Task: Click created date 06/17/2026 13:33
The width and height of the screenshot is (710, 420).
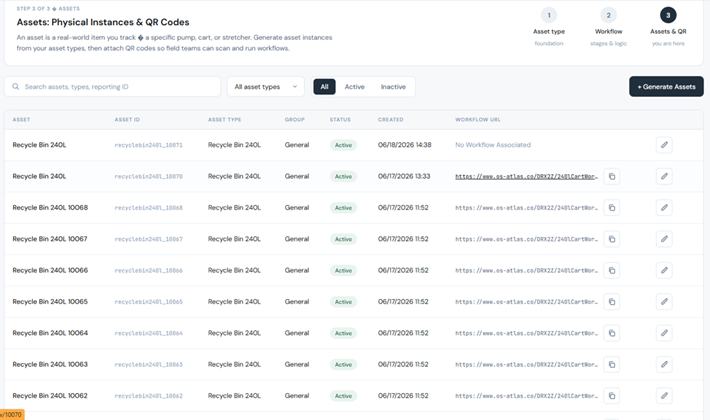Action: coord(404,176)
